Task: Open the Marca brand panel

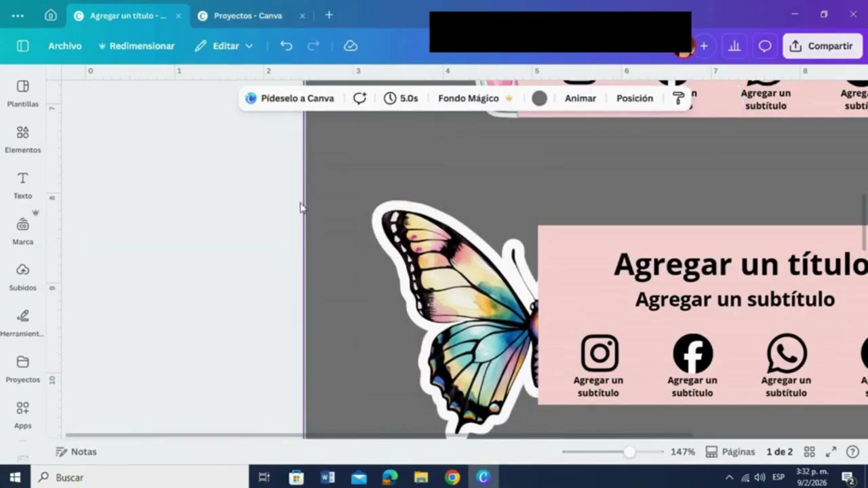Action: point(22,231)
